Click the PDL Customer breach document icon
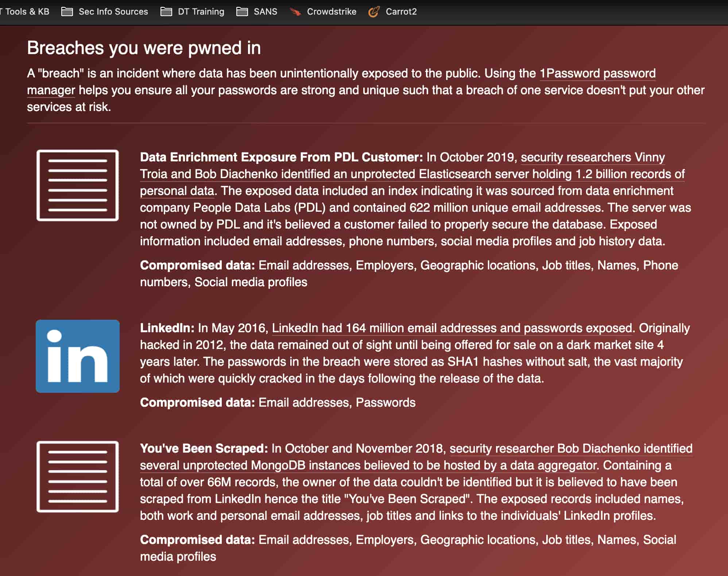Screen dimensions: 728x576 coord(77,185)
